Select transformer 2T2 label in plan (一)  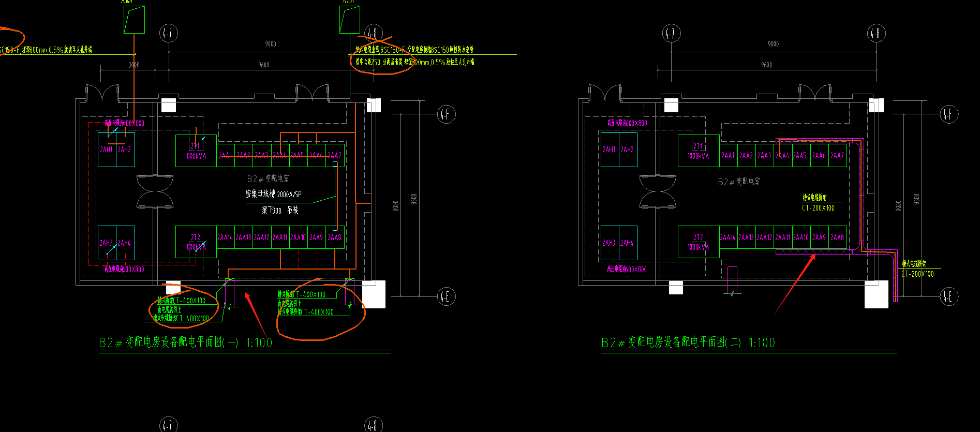pyautogui.click(x=196, y=237)
